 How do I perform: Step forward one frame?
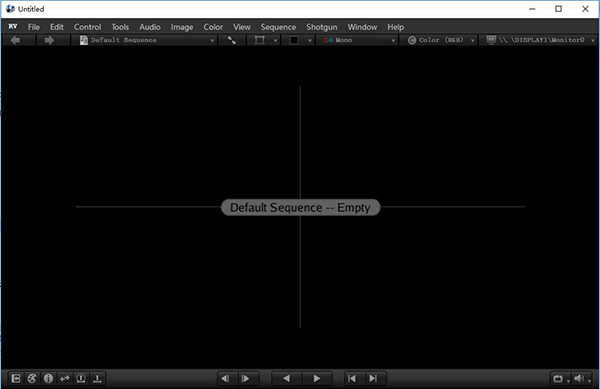[x=246, y=379]
